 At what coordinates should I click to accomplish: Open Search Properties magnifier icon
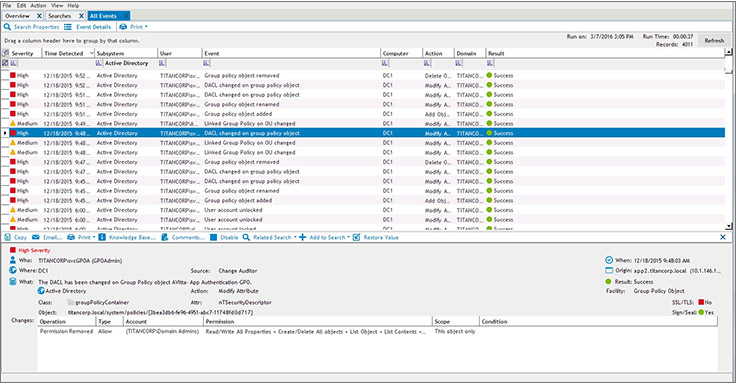pos(7,27)
